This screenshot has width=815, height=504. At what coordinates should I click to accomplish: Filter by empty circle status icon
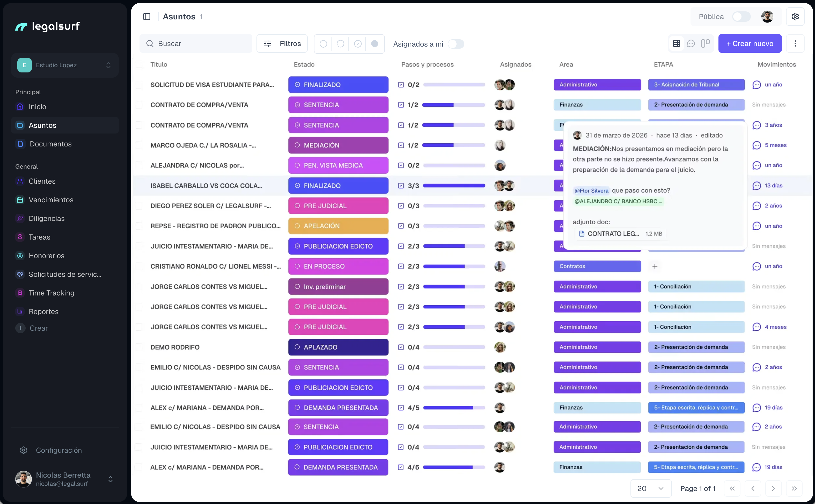[323, 44]
